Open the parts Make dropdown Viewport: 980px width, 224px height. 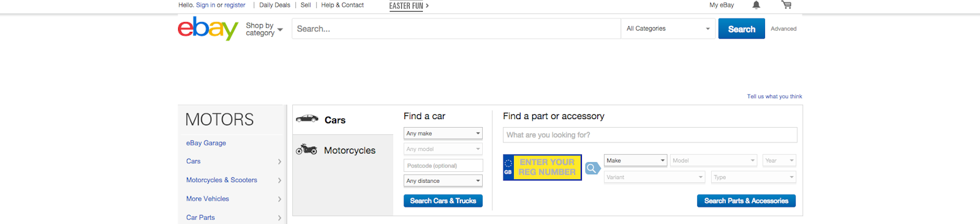point(635,160)
